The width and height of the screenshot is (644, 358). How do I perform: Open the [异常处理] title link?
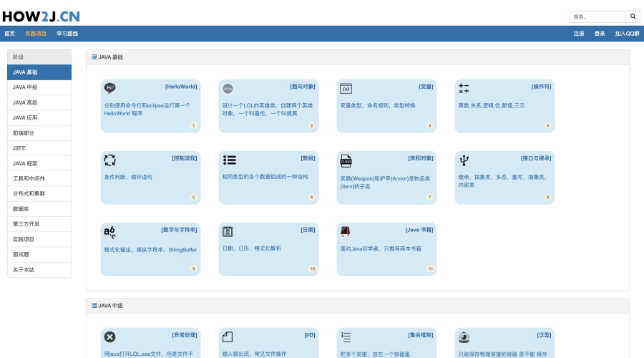(185, 335)
